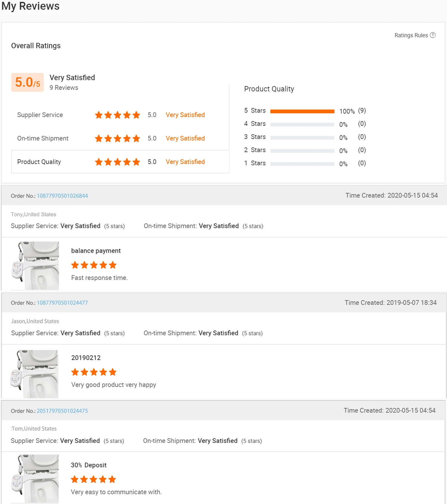
Task: Click stars under the balance payment review
Action: (x=94, y=265)
